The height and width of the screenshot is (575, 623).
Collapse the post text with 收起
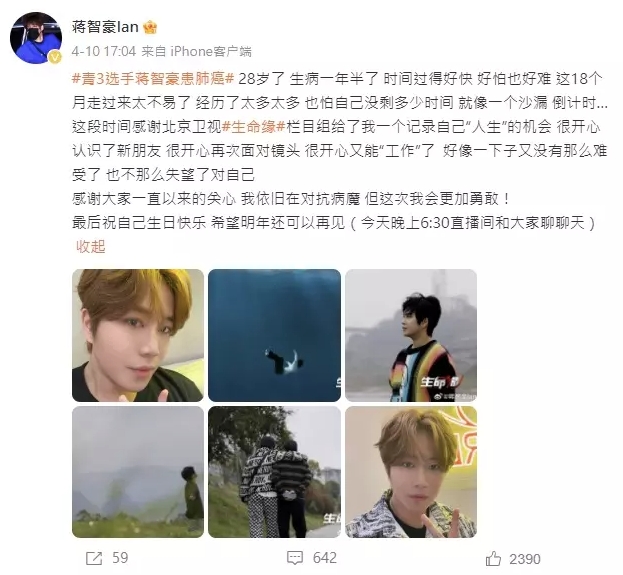pyautogui.click(x=91, y=246)
